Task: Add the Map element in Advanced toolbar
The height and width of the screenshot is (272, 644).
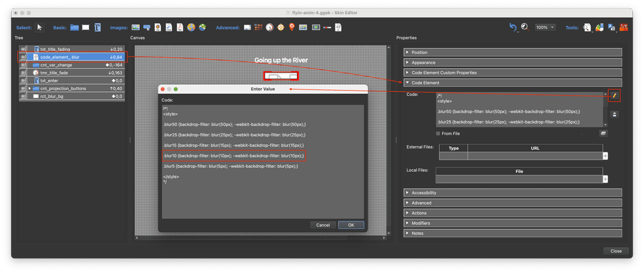Action: [x=303, y=28]
